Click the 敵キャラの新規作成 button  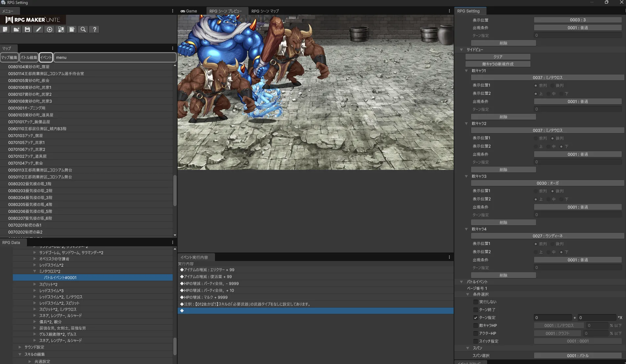498,64
